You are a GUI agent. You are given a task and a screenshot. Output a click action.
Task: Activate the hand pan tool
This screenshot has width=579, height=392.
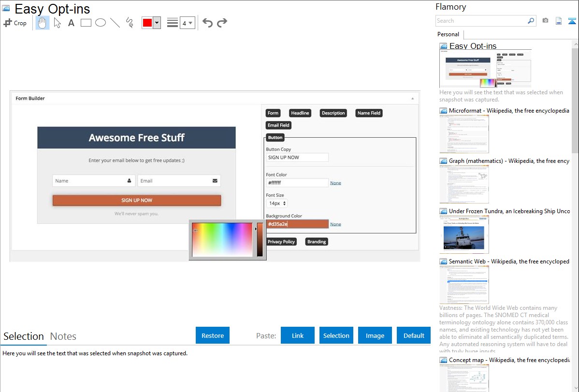point(43,23)
